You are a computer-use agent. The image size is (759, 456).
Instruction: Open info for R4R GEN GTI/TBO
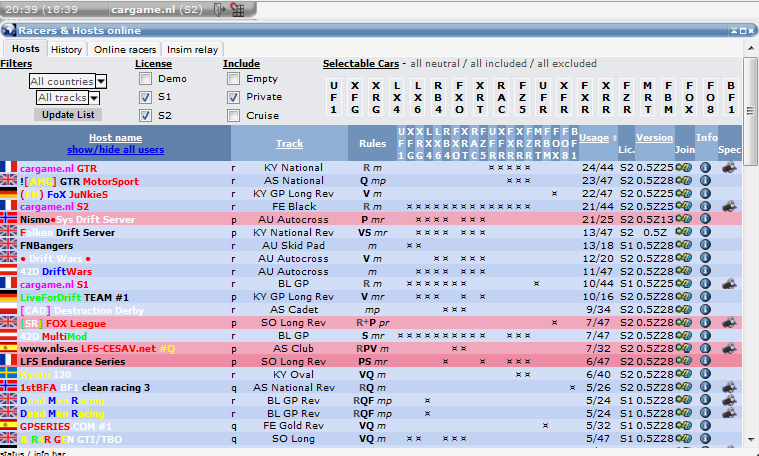point(705,439)
